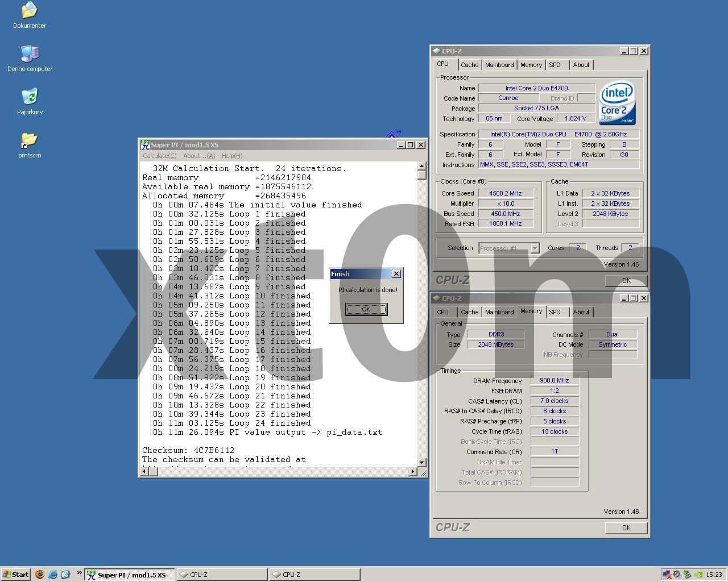The image size is (728, 582).
Task: Click the network tray icon with red X
Action: (x=667, y=574)
